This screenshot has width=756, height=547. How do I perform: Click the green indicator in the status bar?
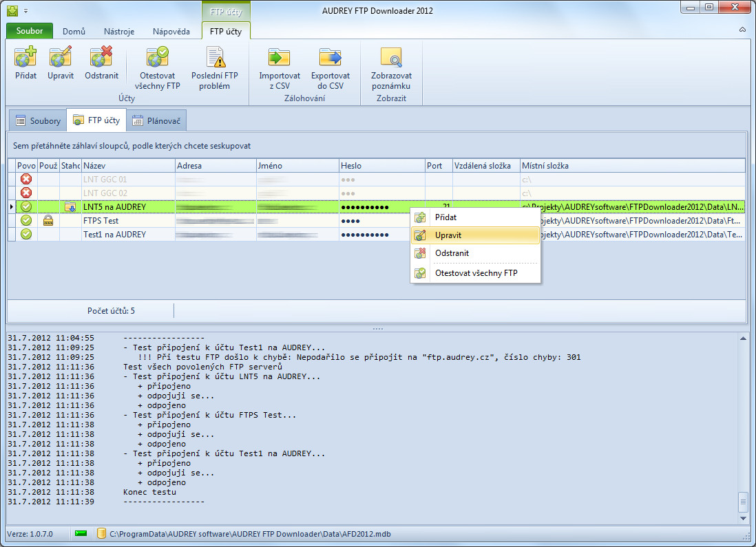point(81,533)
